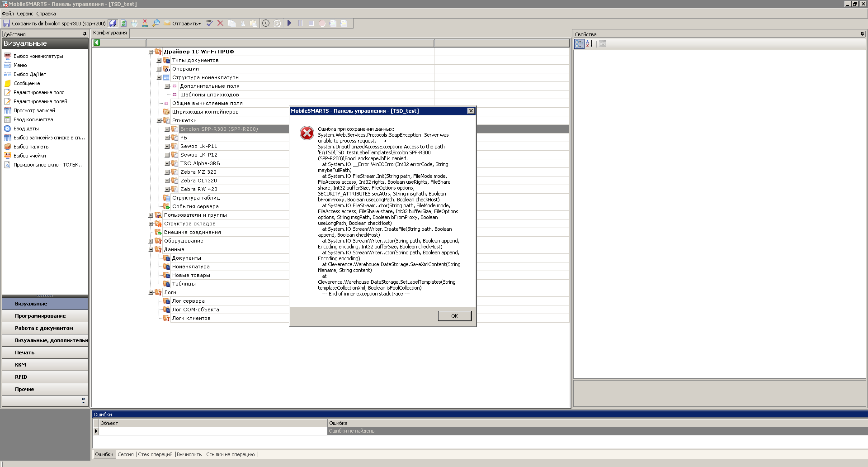
Task: Toggle alphabetical sort in Свойства panel
Action: (590, 44)
